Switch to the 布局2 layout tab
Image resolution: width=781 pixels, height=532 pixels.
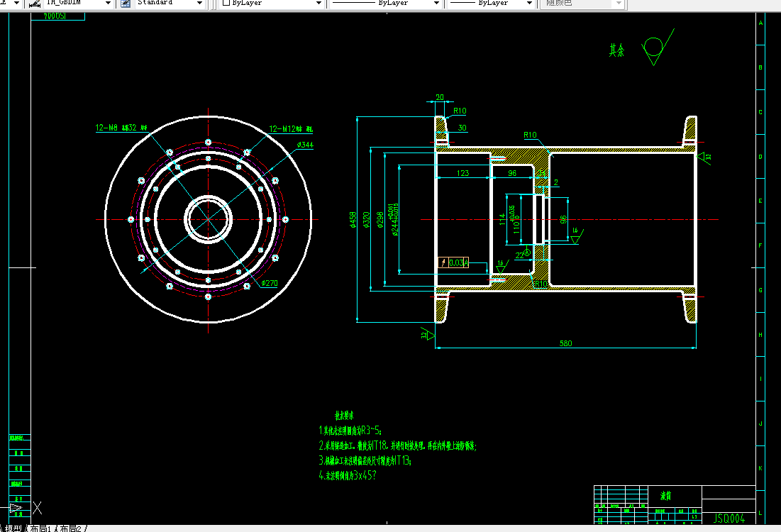tap(70, 528)
